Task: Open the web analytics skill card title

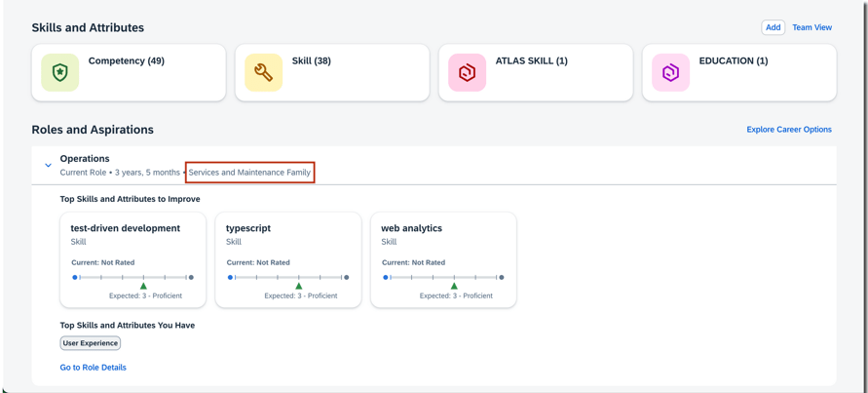Action: click(411, 228)
